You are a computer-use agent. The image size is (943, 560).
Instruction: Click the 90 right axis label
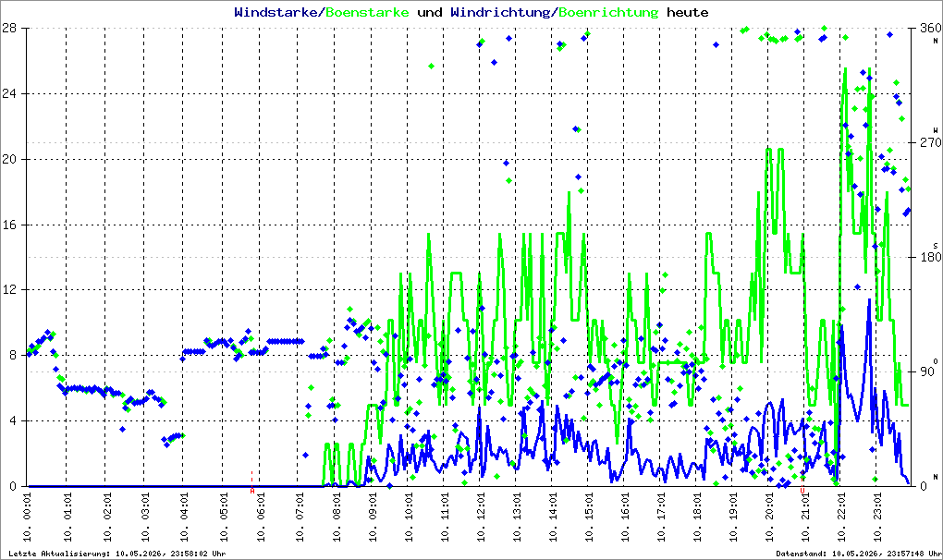point(926,371)
